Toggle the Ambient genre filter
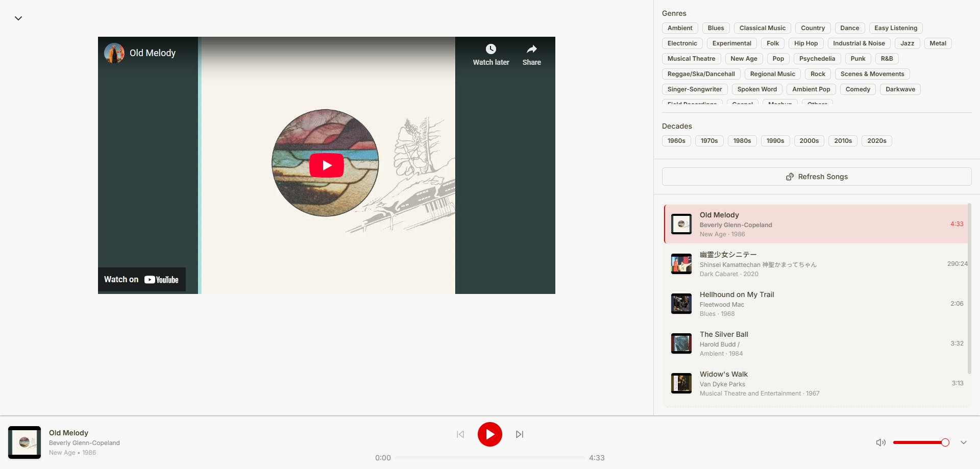 coord(680,28)
